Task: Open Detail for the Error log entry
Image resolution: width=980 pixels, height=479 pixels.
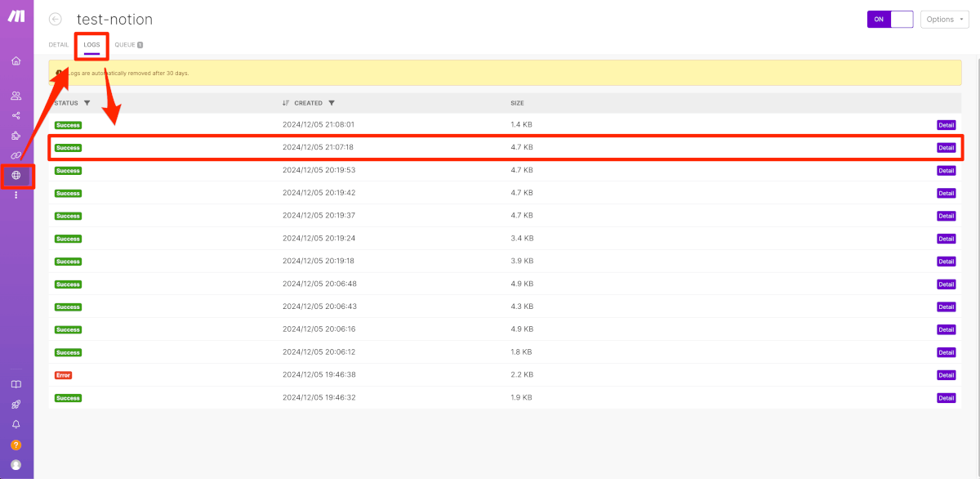Action: (x=946, y=375)
